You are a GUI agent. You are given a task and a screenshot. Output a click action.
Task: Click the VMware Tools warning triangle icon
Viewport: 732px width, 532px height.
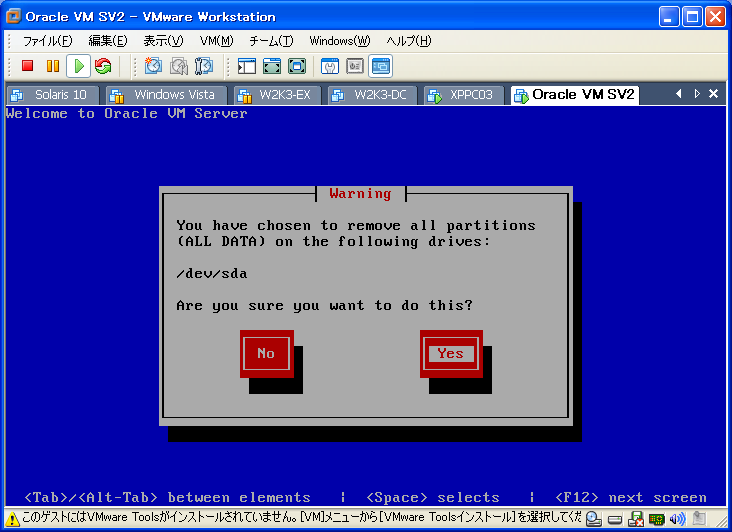point(12,519)
